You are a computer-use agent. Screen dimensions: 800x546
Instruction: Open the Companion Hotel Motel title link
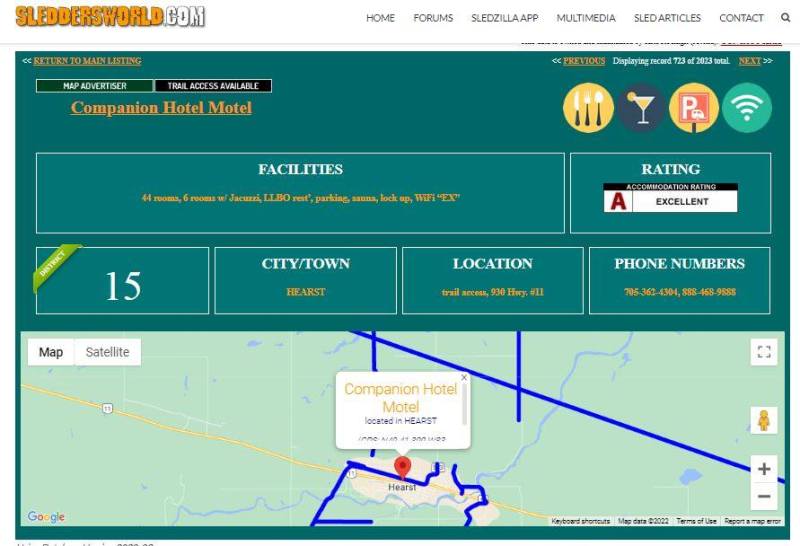(x=161, y=108)
